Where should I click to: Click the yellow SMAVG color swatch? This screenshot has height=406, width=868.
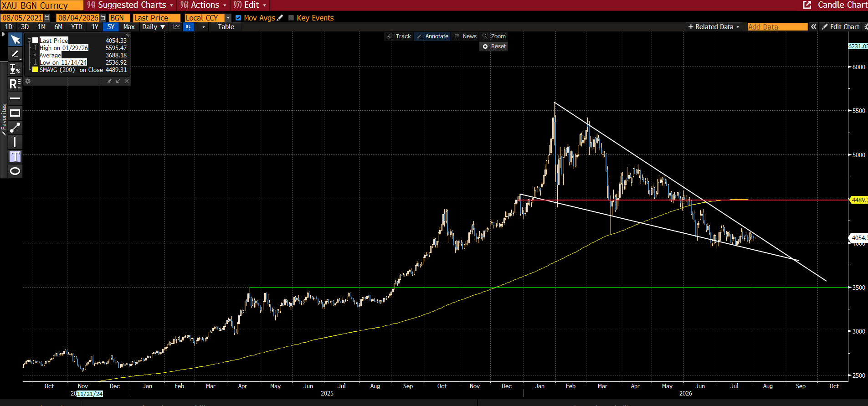pyautogui.click(x=35, y=69)
